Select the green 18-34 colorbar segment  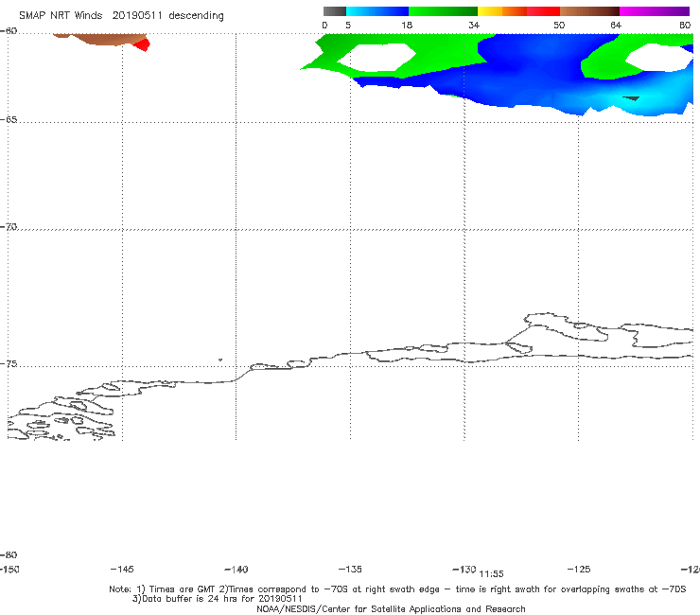click(443, 11)
